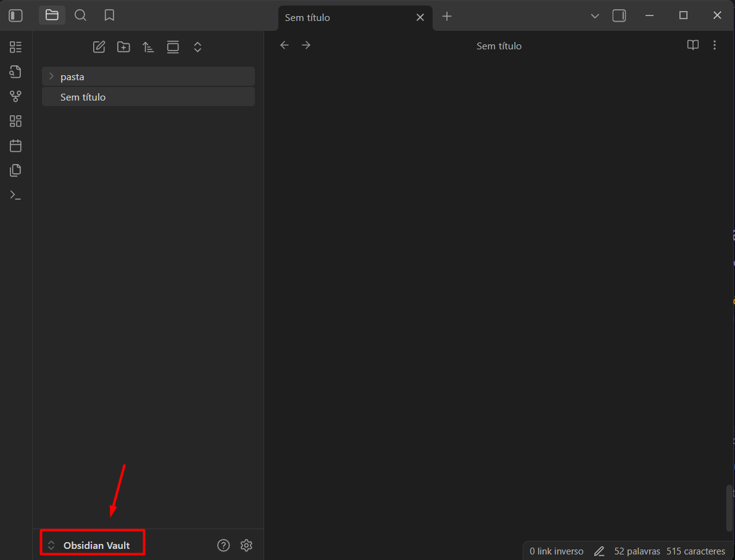Open today's daily note calendar icon
Image resolution: width=735 pixels, height=560 pixels.
[15, 146]
